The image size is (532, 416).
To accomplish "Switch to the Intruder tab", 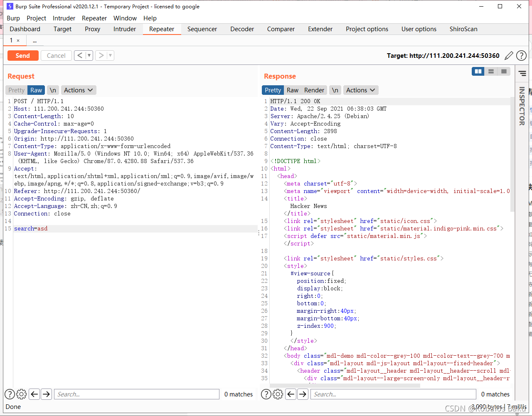I will point(125,29).
